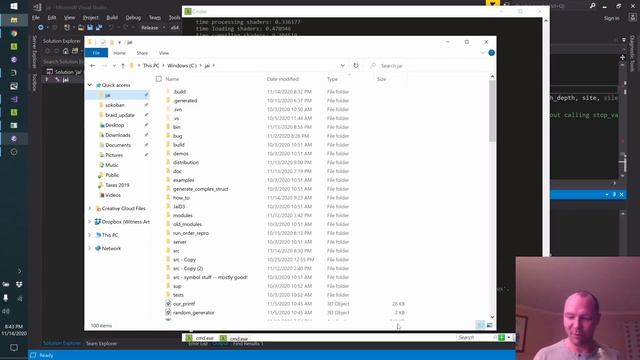
Task: Click the random_generator file icon
Action: [168, 312]
